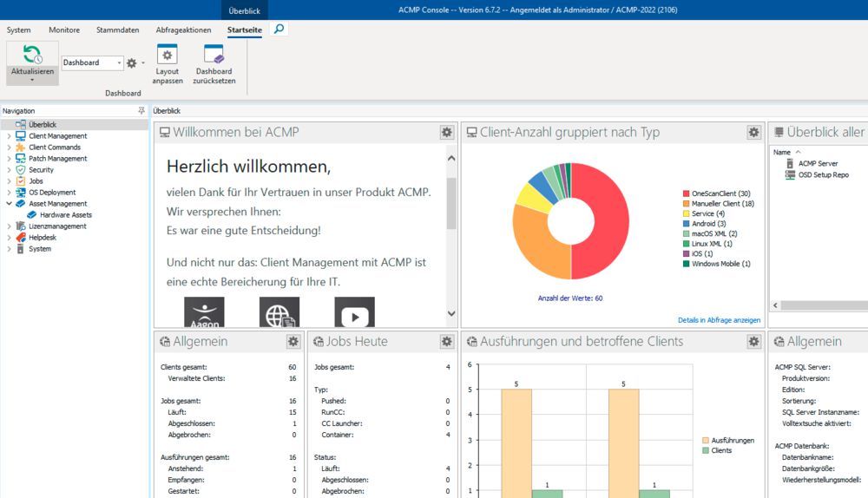Open settings gear of Jobs Heute widget
868x498 pixels.
tap(446, 342)
